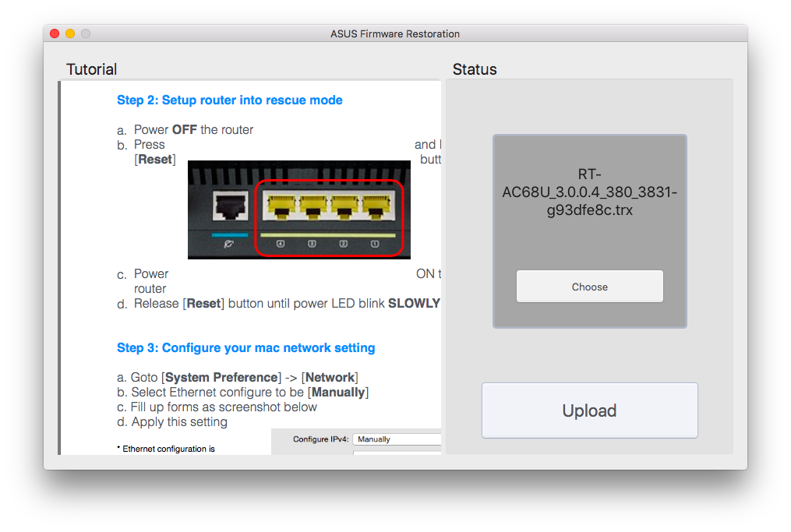The width and height of the screenshot is (791, 532).
Task: Click the Tutorial section label
Action: 91,69
